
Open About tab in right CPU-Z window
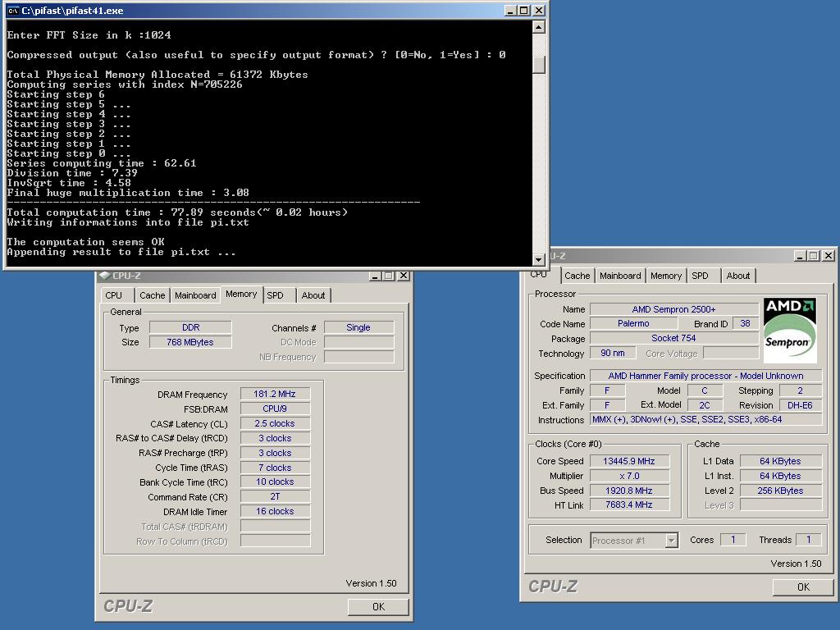click(737, 276)
